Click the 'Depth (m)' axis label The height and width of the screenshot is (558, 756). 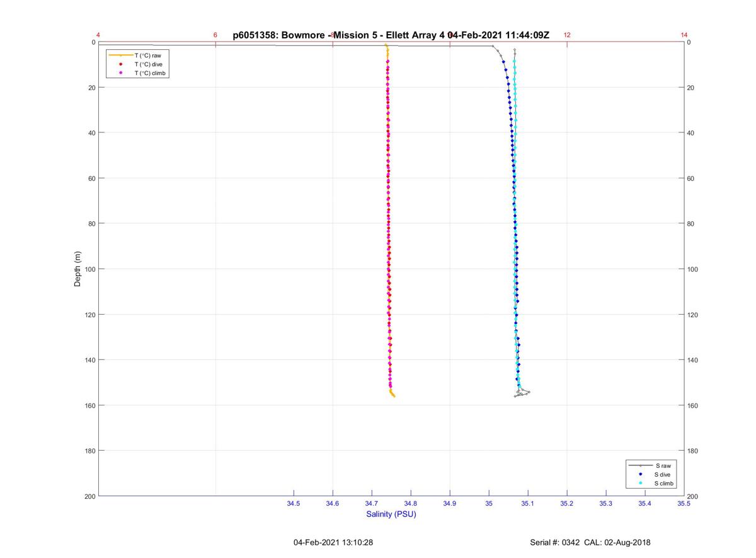point(78,269)
